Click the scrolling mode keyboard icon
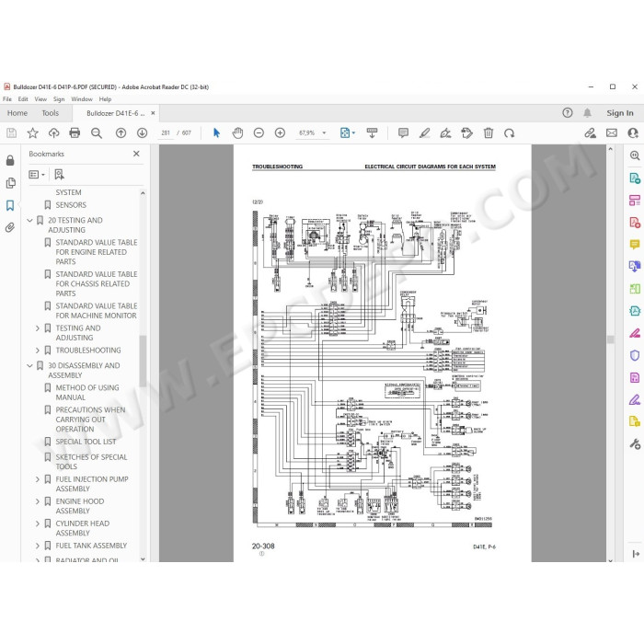 tap(372, 133)
